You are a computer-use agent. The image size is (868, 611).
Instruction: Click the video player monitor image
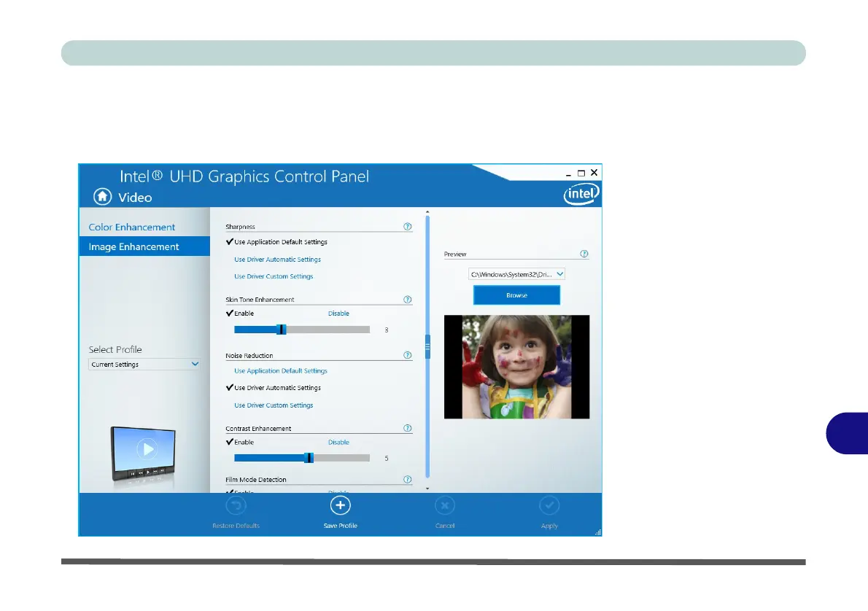point(143,455)
